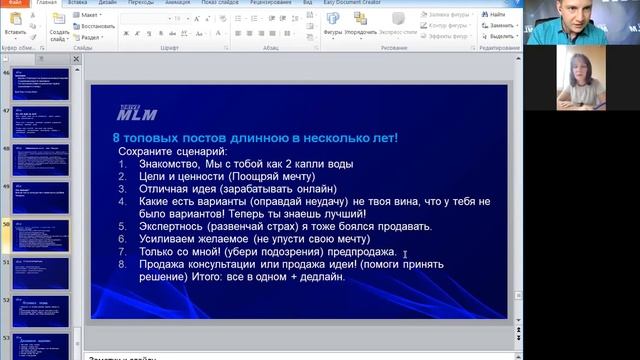Image resolution: width=640 pixels, height=360 pixels.
Task: Decrease the font size with the shrink font icon
Action: point(207,19)
